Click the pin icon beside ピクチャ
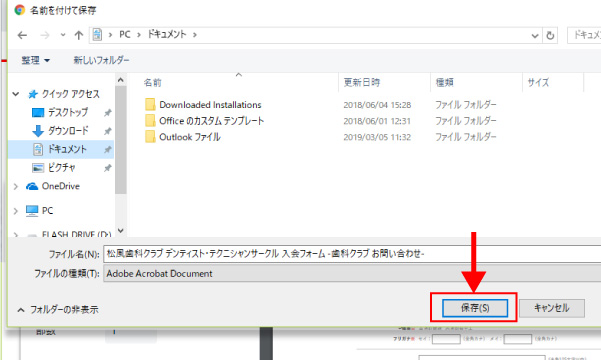This screenshot has height=360, width=601. pyautogui.click(x=108, y=168)
